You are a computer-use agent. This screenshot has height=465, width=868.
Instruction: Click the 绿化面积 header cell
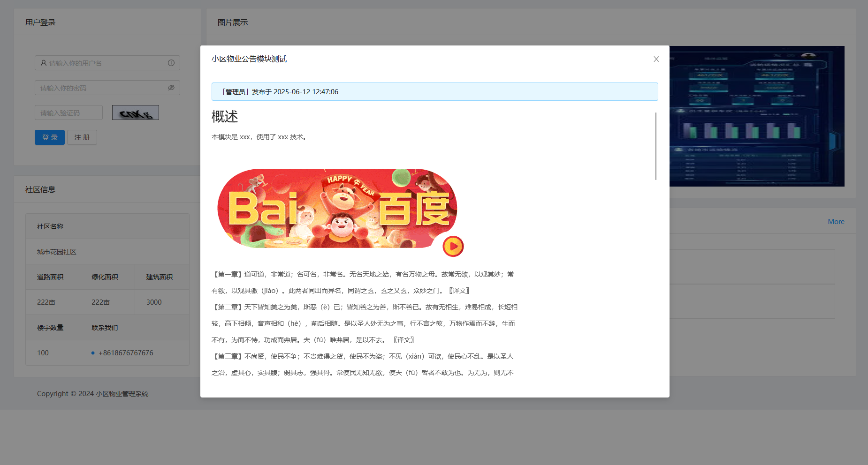click(x=107, y=277)
